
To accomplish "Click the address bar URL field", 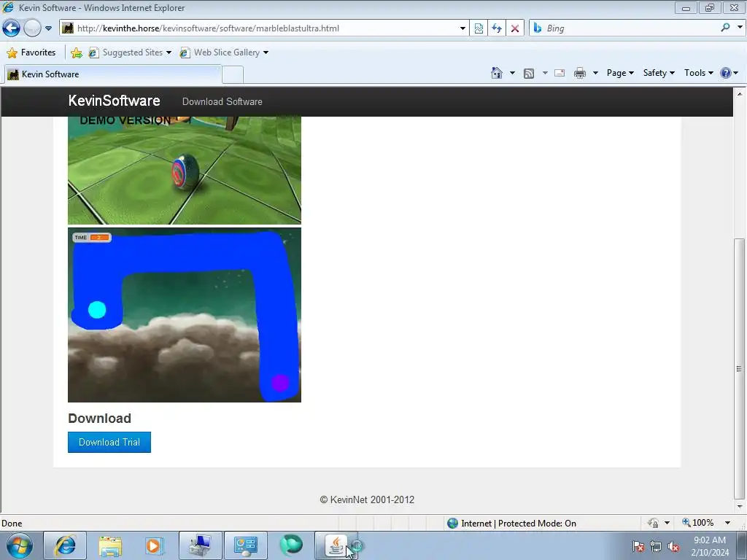I will pos(264,28).
